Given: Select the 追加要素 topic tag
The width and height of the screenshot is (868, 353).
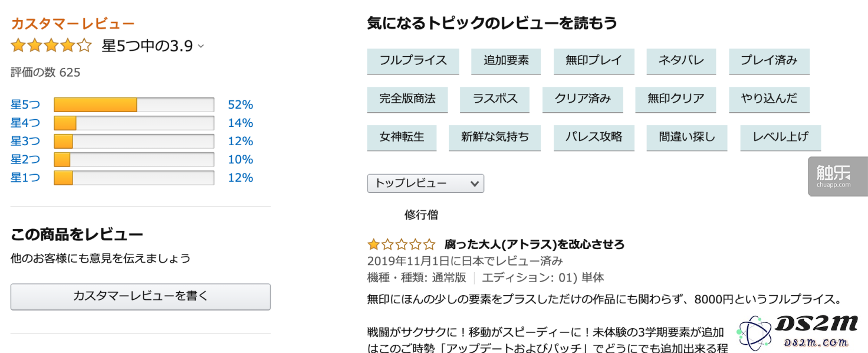Looking at the screenshot, I should (x=506, y=61).
